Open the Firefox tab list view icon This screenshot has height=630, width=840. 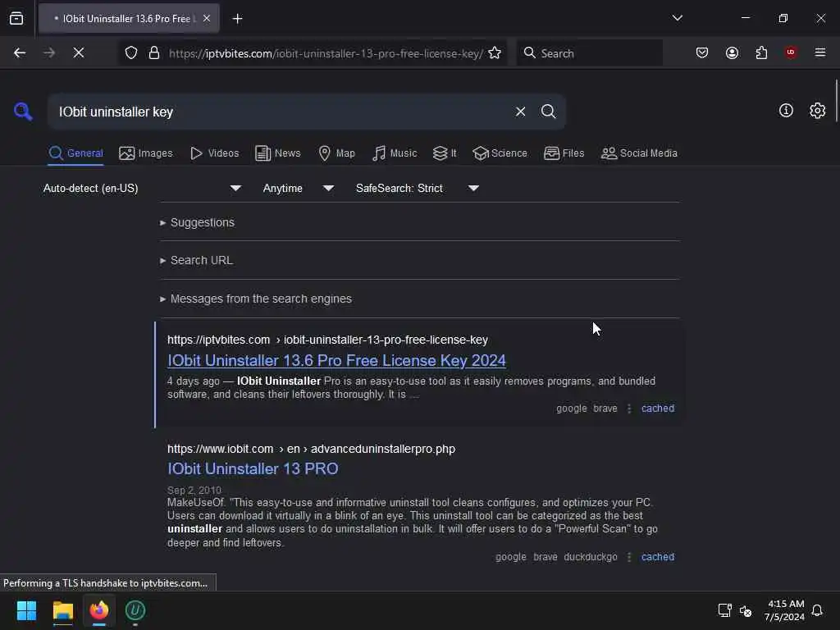pos(16,18)
